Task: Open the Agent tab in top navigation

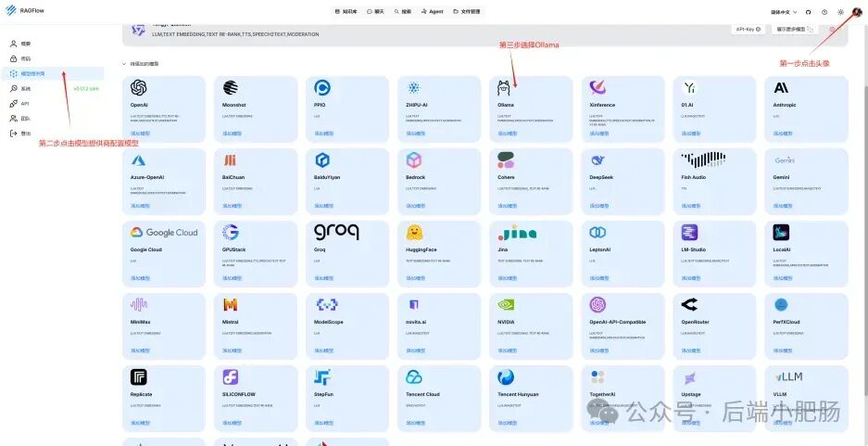Action: point(432,12)
